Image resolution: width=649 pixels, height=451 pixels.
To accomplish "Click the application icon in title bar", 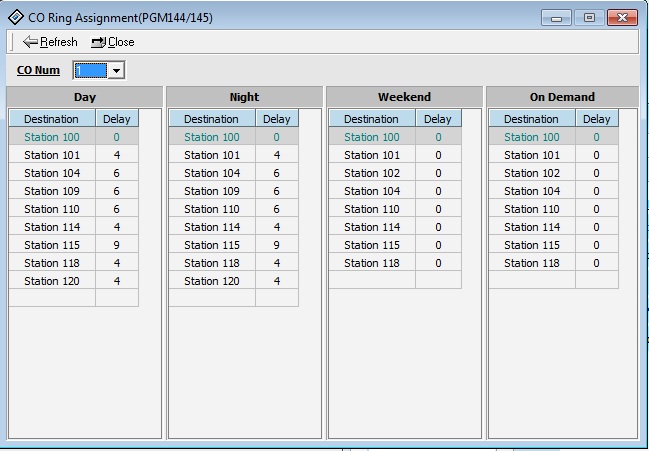I will 15,17.
